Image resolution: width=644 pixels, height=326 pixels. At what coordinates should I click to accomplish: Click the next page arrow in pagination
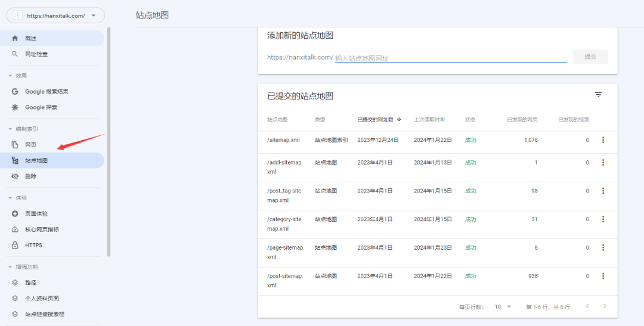click(x=605, y=306)
